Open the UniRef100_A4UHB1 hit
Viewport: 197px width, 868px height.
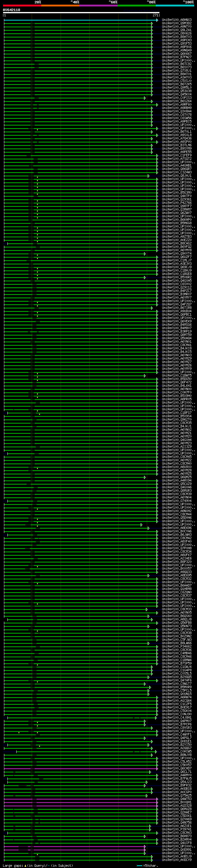click(x=177, y=165)
